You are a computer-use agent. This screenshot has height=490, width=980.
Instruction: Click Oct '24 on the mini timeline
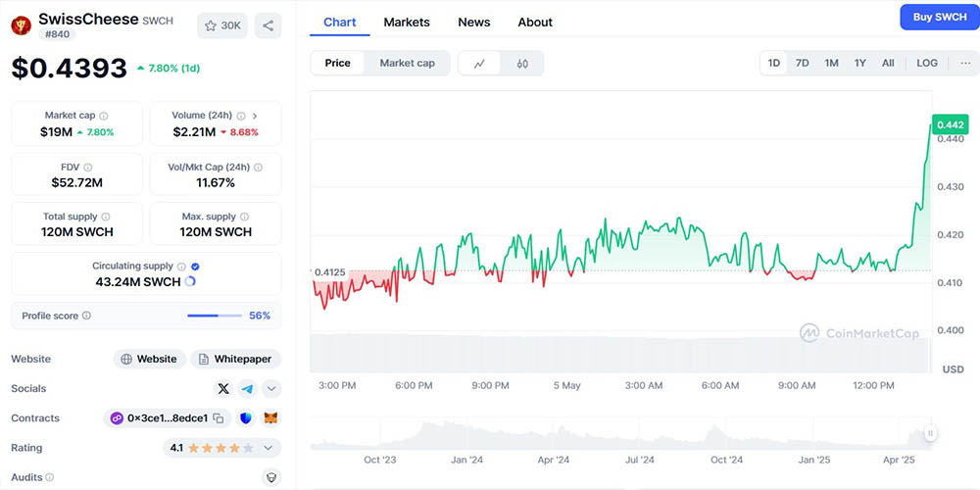point(727,460)
